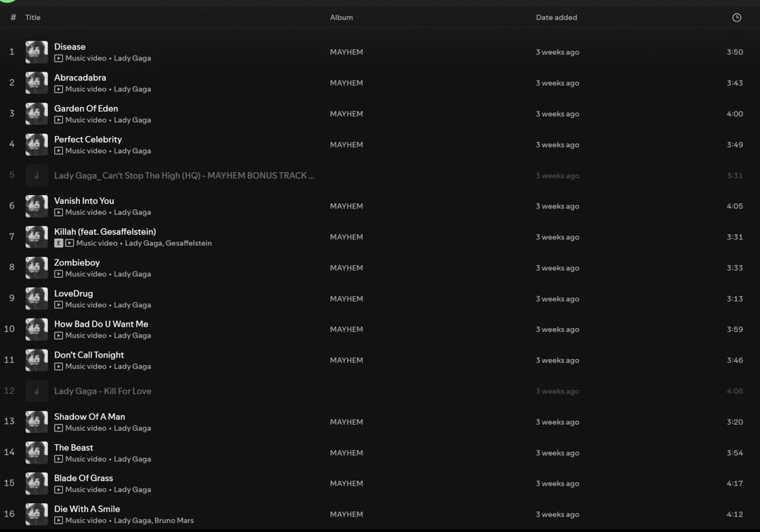Sort by the Album column header
Image resolution: width=760 pixels, height=532 pixels.
tap(342, 18)
